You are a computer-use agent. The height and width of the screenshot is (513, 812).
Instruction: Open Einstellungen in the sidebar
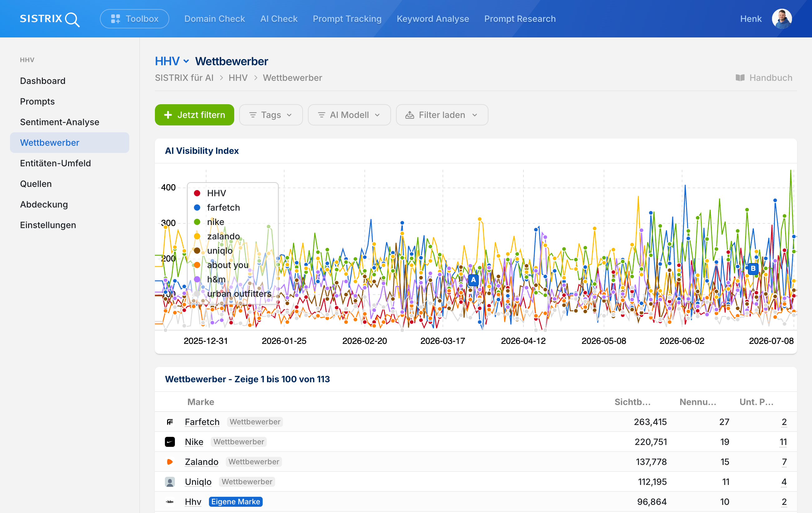[48, 225]
